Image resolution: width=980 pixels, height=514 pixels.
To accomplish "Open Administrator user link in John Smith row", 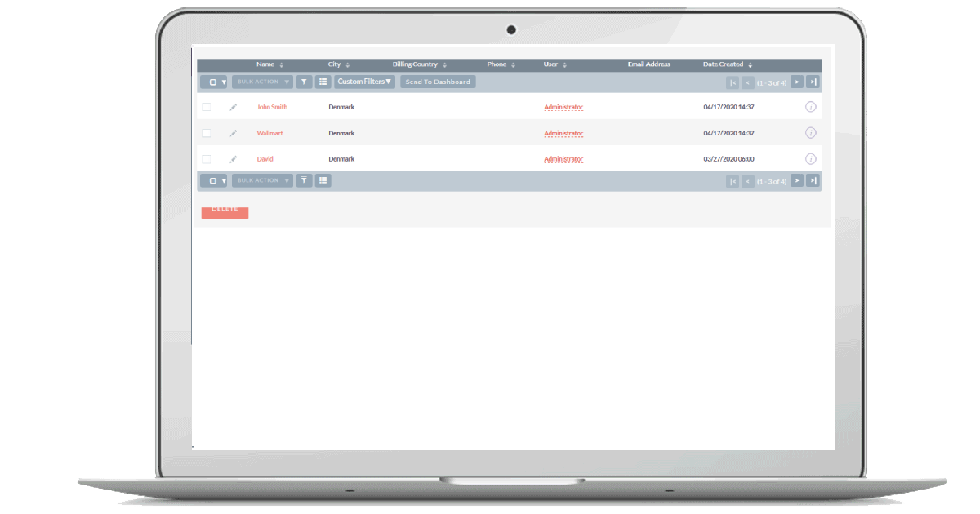I will tap(563, 107).
